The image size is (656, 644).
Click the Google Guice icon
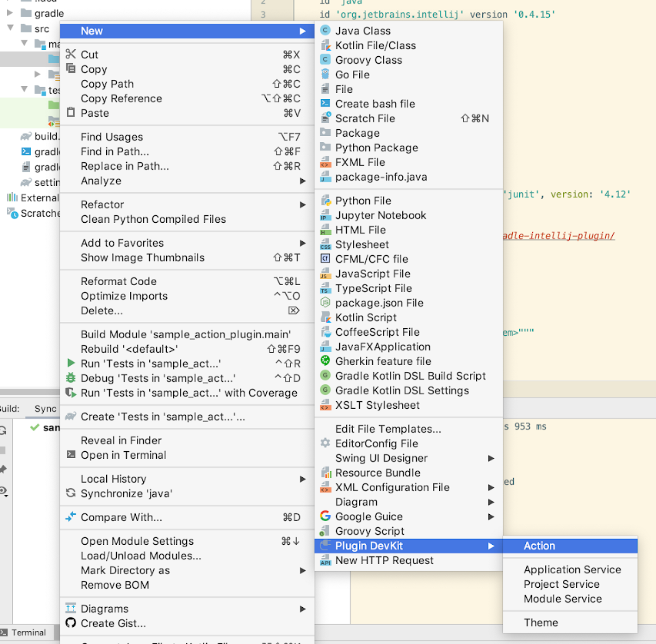pyautogui.click(x=325, y=516)
